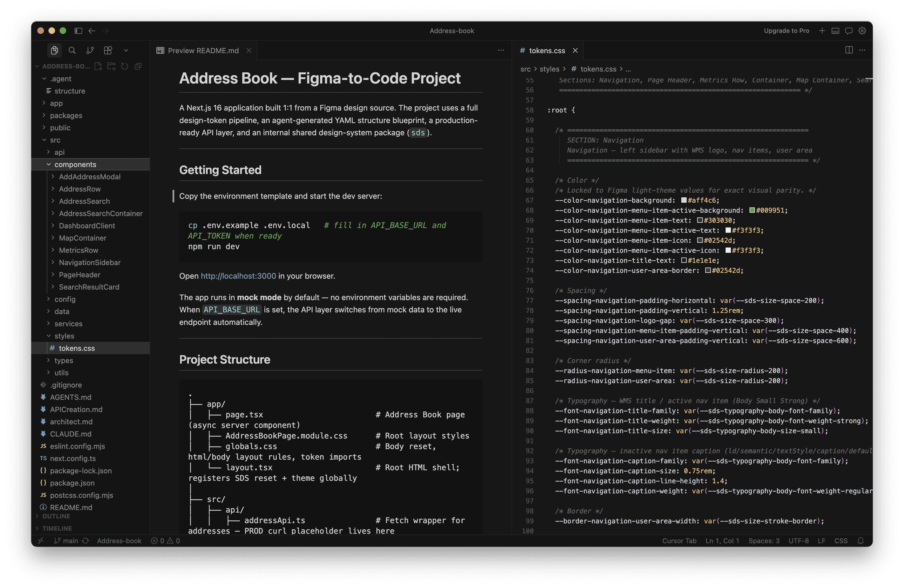Viewport: 904px width, 588px height.
Task: Expand the NavigationSidebar folder
Action: [x=89, y=263]
